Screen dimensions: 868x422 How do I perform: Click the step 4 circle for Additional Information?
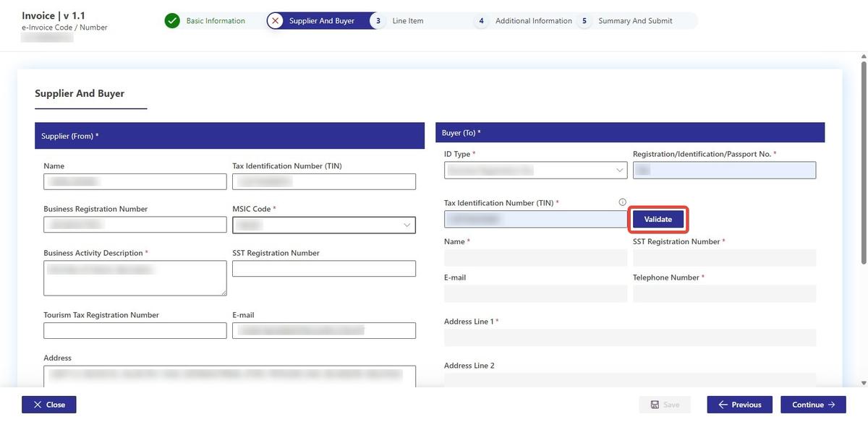point(481,21)
